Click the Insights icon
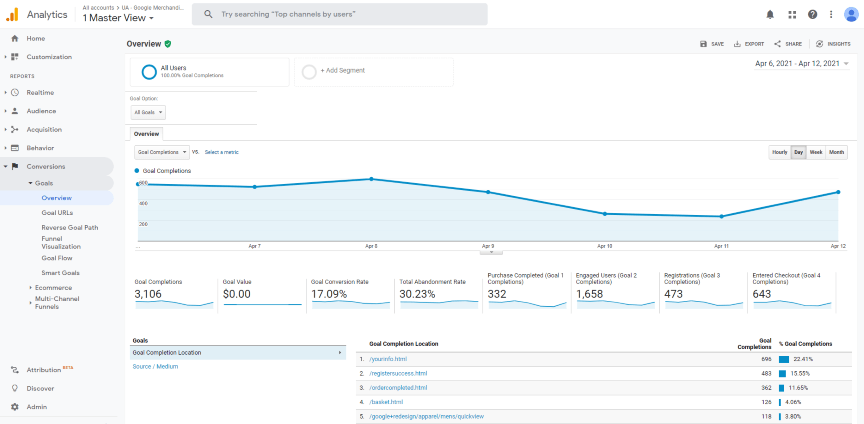Screen dimensions: 864x424 point(820,44)
